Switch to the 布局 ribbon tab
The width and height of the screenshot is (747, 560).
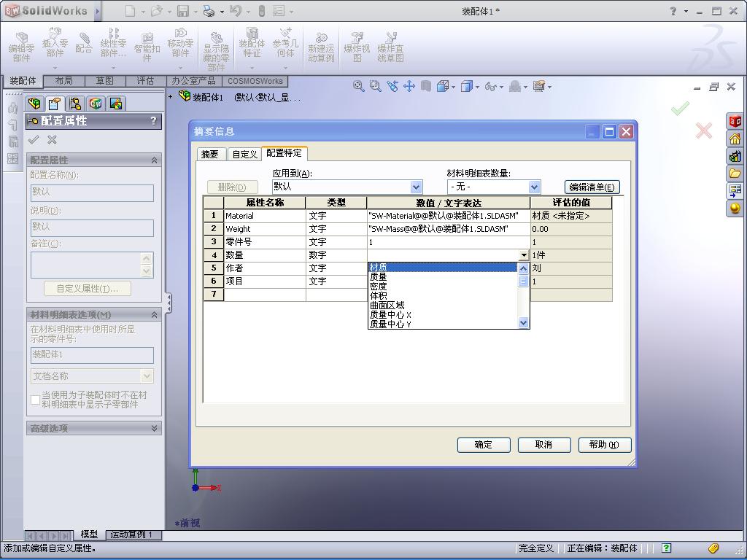click(64, 80)
